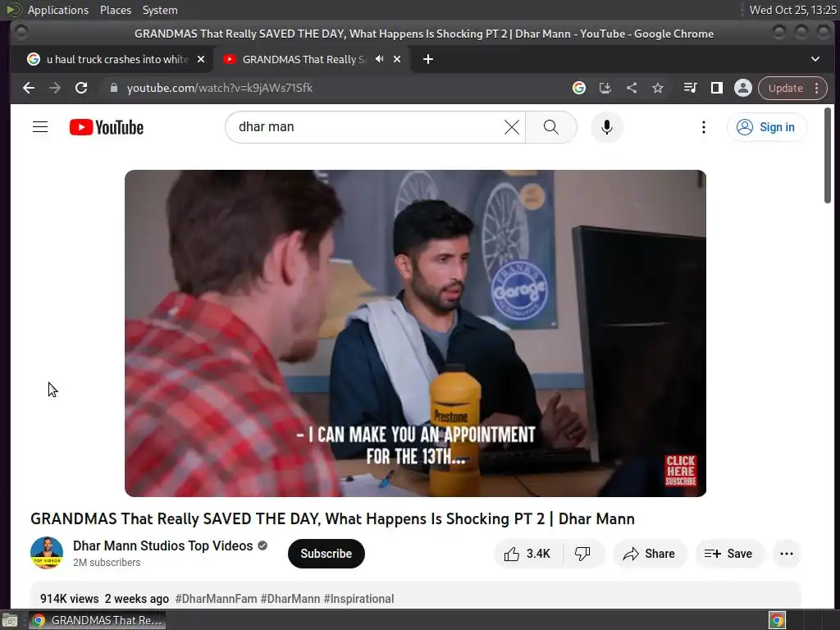Open the media controls toolbar icon

[690, 88]
